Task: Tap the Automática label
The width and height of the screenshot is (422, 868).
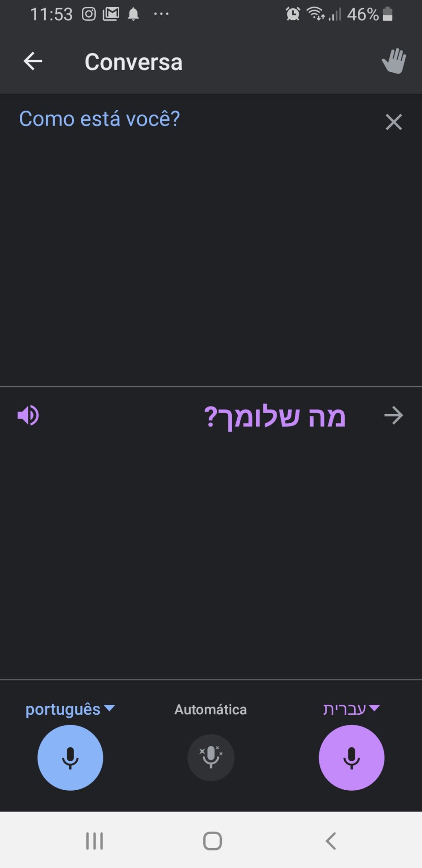Action: pos(211,709)
